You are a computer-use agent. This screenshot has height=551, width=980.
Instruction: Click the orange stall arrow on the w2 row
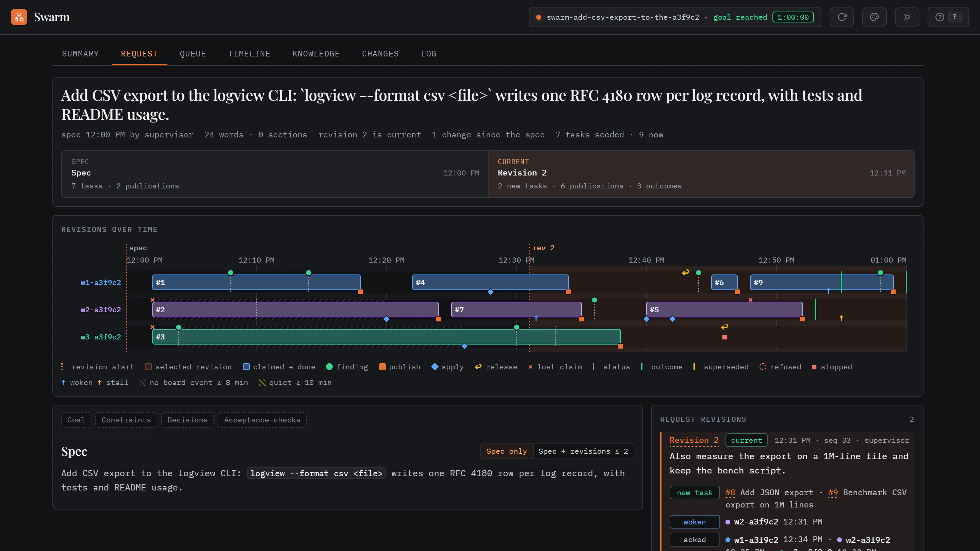[x=841, y=318]
